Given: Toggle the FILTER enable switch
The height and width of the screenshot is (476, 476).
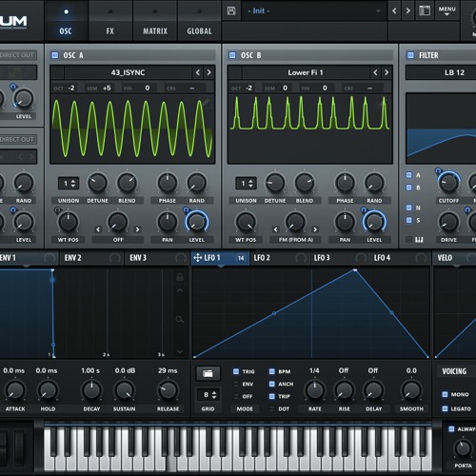Looking at the screenshot, I should point(410,55).
